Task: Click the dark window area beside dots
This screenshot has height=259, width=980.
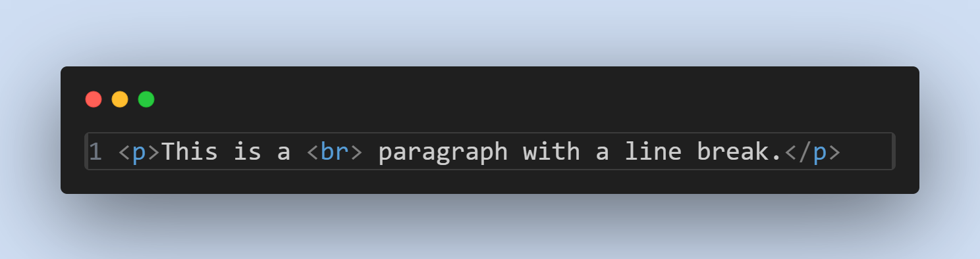Action: [527, 99]
